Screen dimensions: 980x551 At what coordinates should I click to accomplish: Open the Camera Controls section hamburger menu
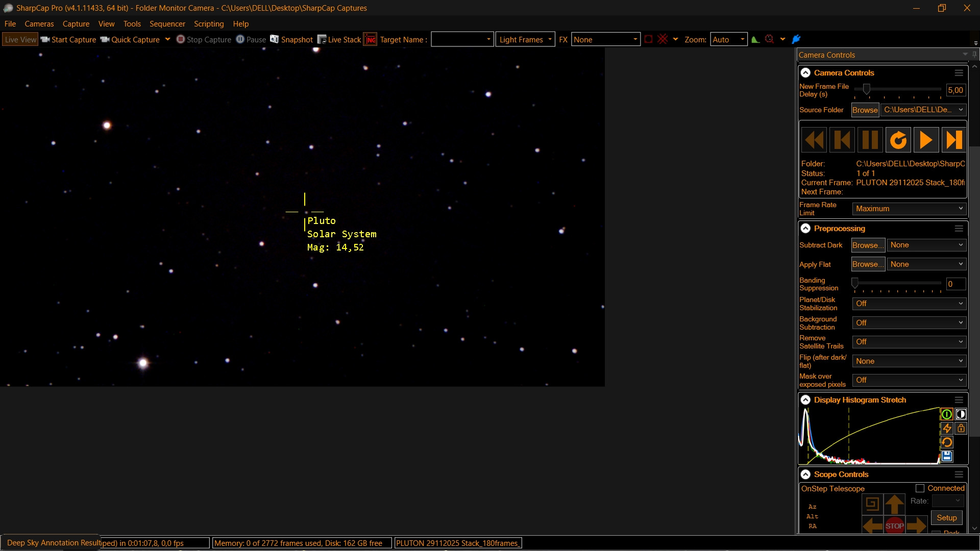(959, 73)
